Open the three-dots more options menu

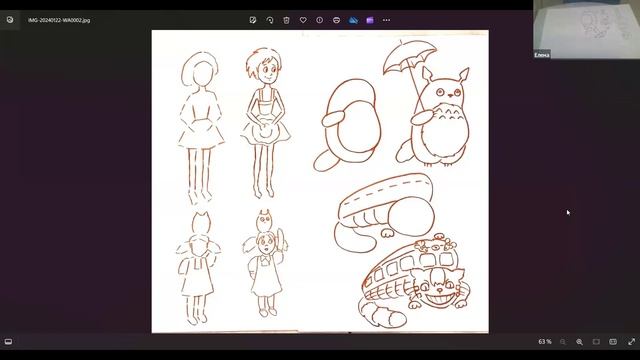[x=387, y=20]
